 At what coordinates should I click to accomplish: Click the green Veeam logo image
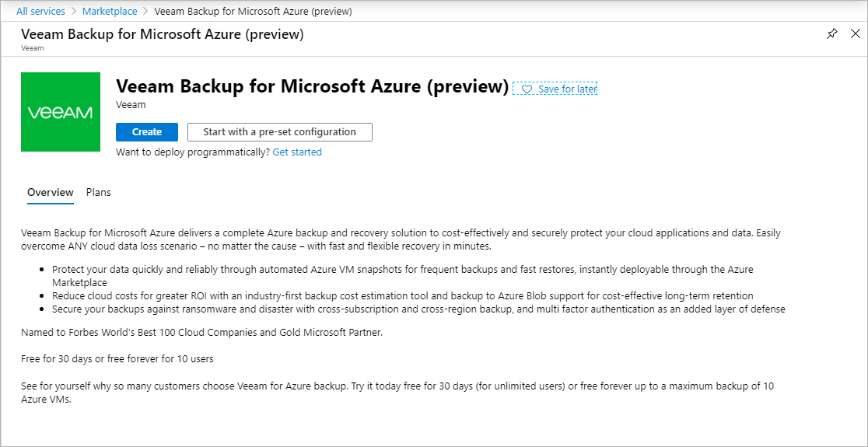(x=61, y=112)
